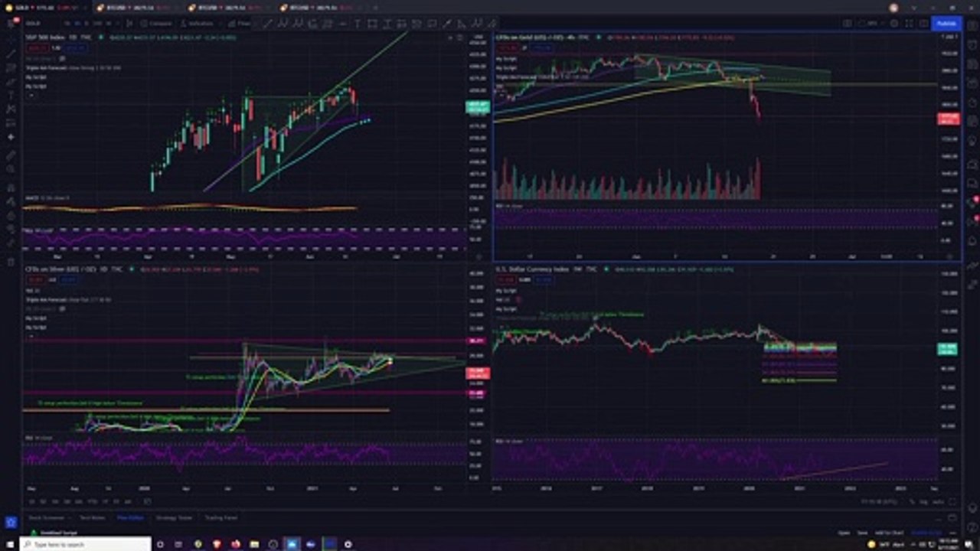This screenshot has width=980, height=551.
Task: Open the timezone UTC menu
Action: point(879,502)
